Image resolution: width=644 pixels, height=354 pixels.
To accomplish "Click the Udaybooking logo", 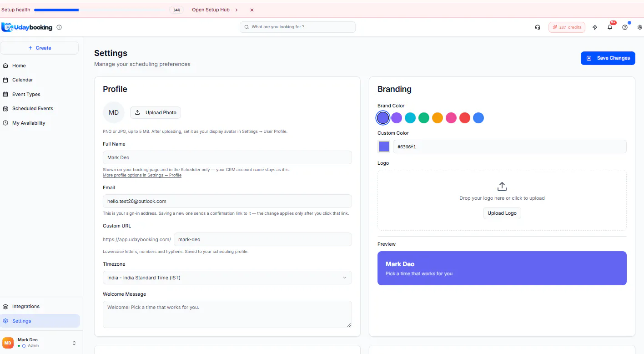I will click(27, 27).
